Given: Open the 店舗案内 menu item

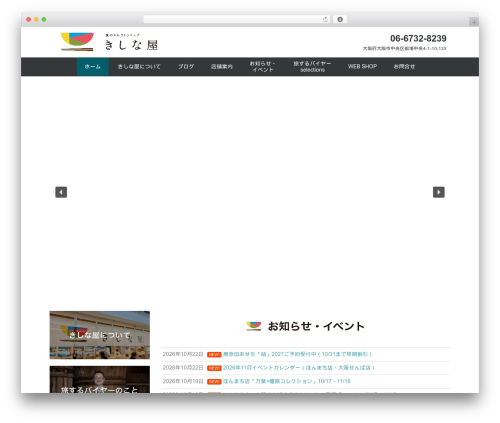Looking at the screenshot, I should point(222,67).
